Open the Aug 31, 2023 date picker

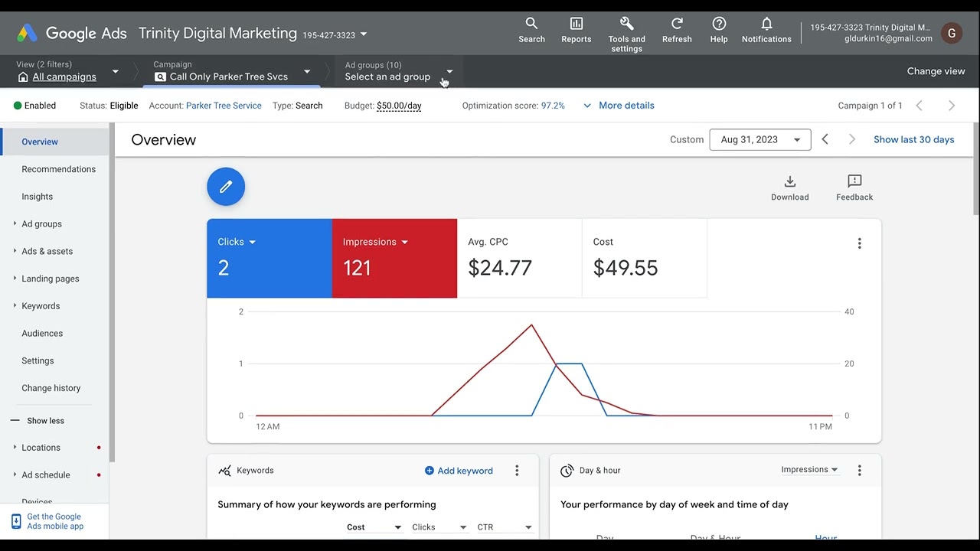(760, 139)
